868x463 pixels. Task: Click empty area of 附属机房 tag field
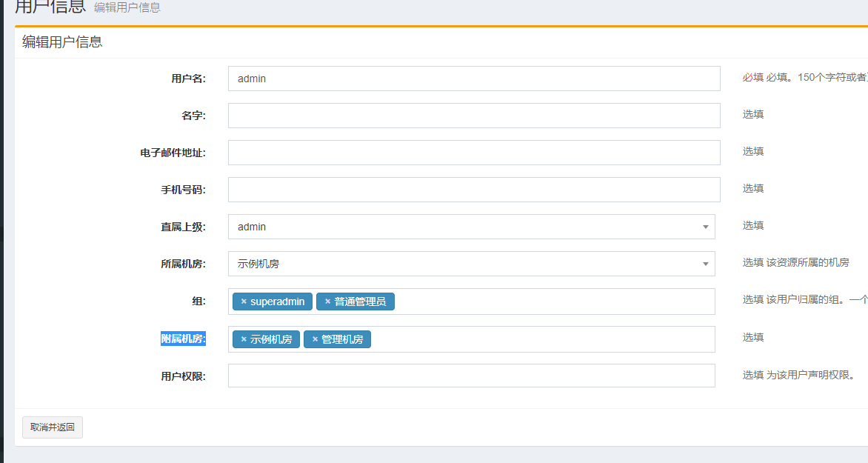tap(542, 339)
